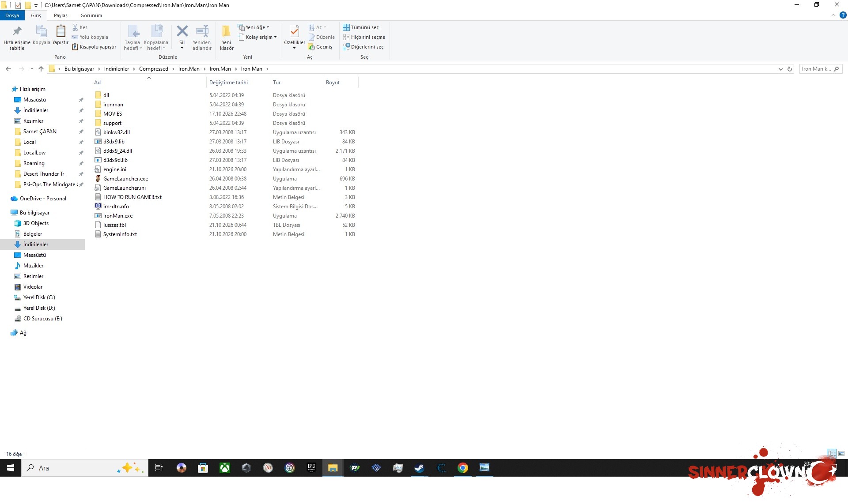Switch to the Paylaş ribbon tab
Image resolution: width=848 pixels, height=504 pixels.
click(61, 15)
